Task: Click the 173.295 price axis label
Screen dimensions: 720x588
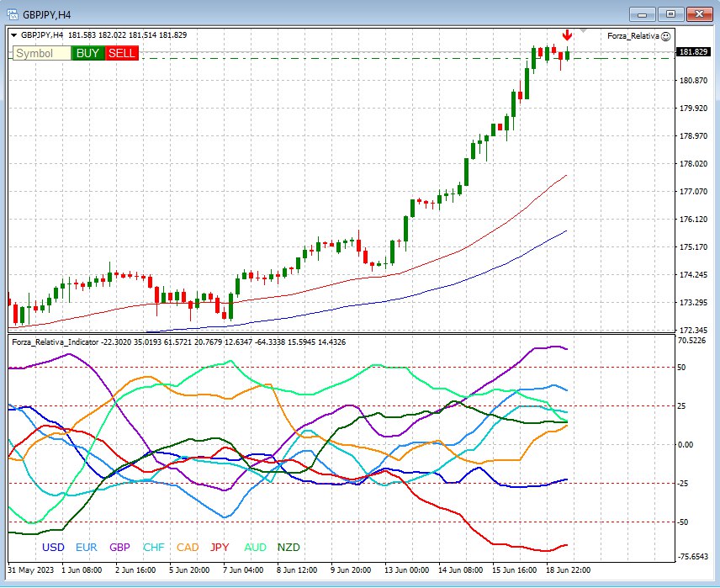Action: 693,303
